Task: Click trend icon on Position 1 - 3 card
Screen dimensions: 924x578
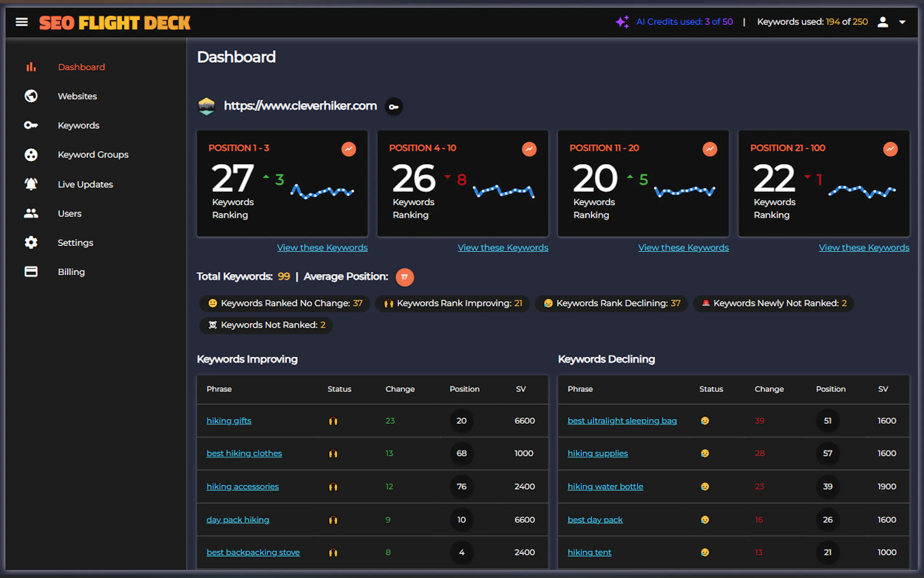Action: pyautogui.click(x=349, y=149)
